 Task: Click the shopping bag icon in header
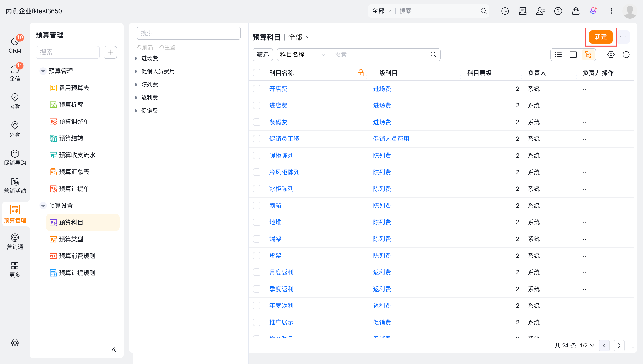[x=576, y=11]
